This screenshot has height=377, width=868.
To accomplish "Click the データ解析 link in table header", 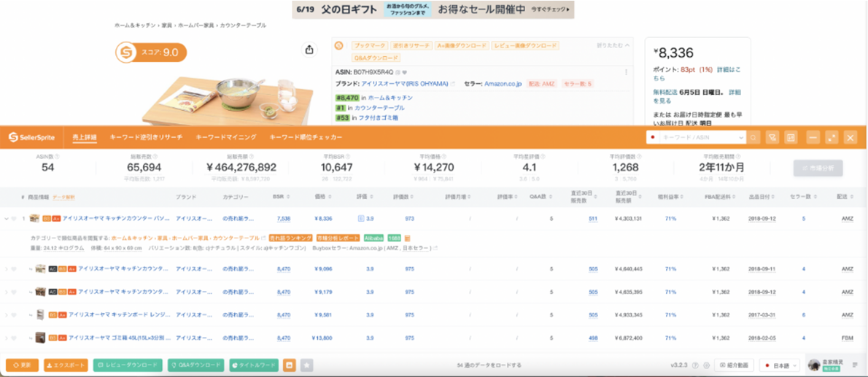I will point(64,197).
